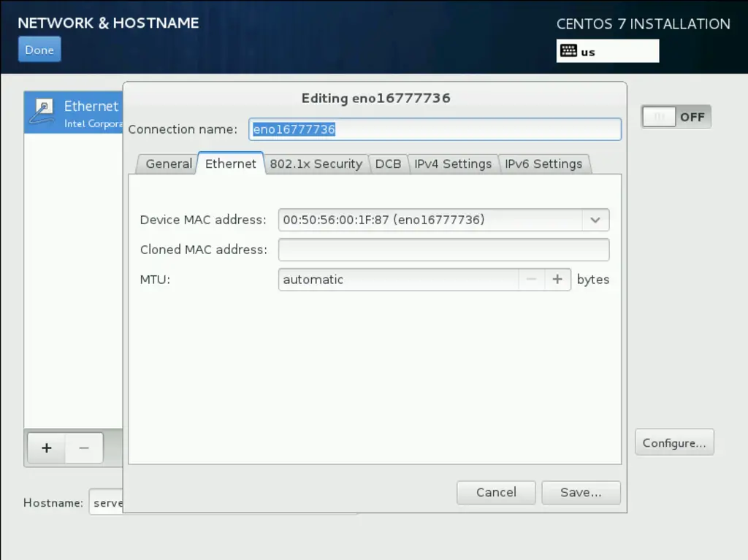Click the Connection name field
Viewport: 748px width, 560px height.
(435, 129)
